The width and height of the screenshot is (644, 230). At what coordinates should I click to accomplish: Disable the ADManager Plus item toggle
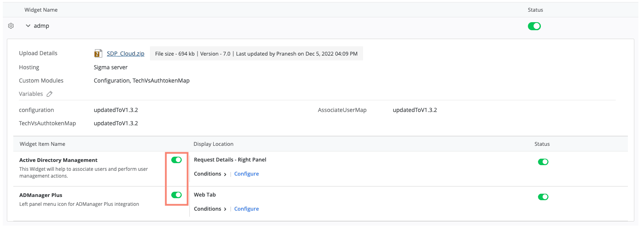tap(177, 195)
